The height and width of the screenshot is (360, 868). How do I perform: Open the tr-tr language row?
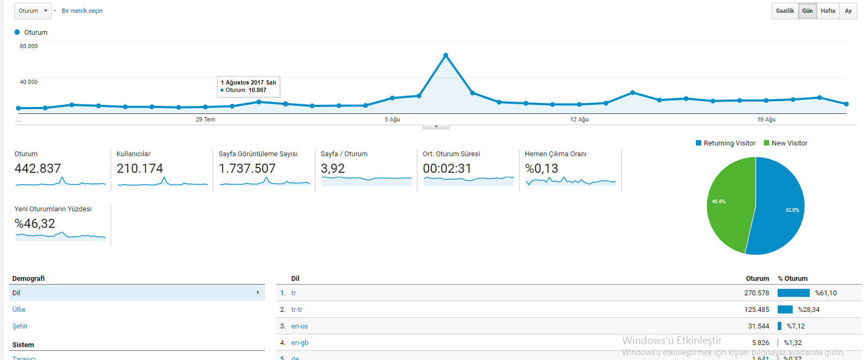569,309
